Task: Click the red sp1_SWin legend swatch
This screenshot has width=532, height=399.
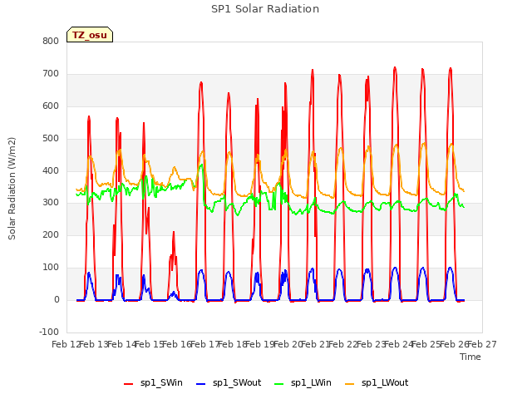Action: click(129, 384)
